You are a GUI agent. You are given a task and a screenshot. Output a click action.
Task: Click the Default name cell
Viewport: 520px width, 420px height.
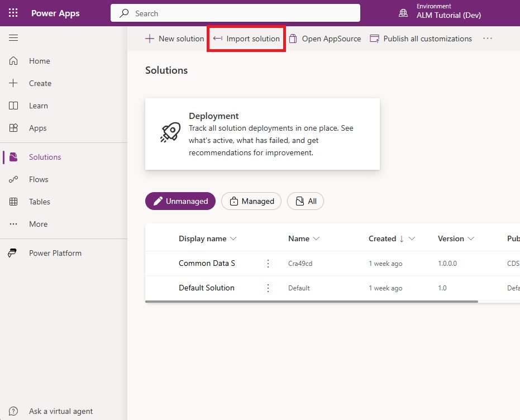299,288
